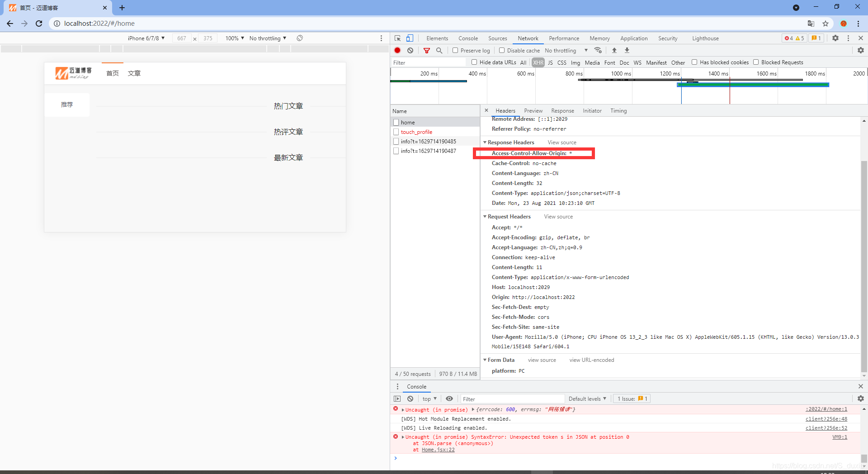
Task: Open Home.jsx:22 source link in console
Action: click(438, 450)
